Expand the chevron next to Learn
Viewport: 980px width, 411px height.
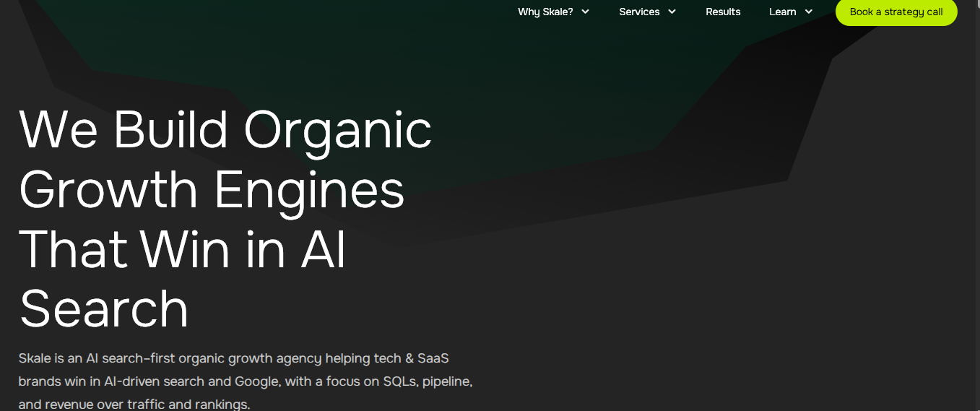coord(808,12)
